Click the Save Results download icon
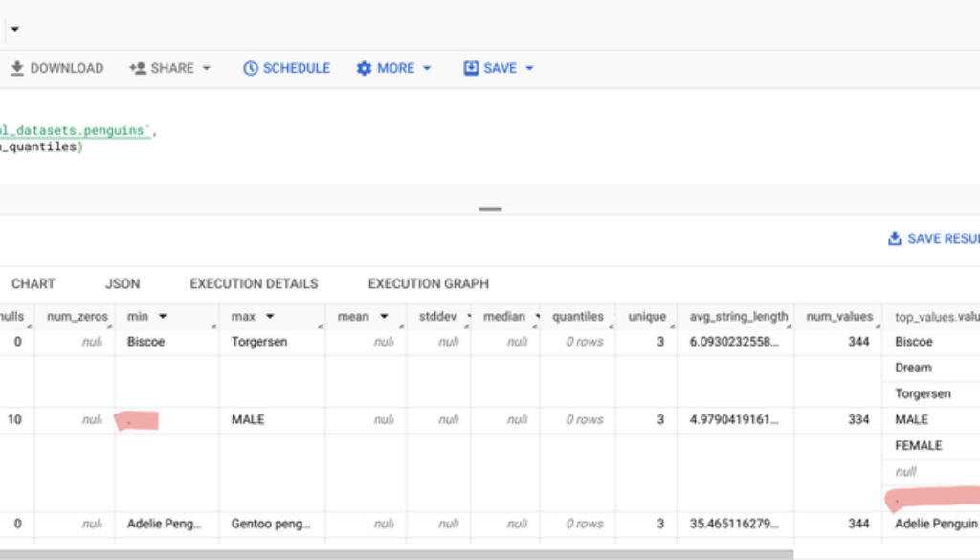The image size is (980, 560). pos(895,238)
